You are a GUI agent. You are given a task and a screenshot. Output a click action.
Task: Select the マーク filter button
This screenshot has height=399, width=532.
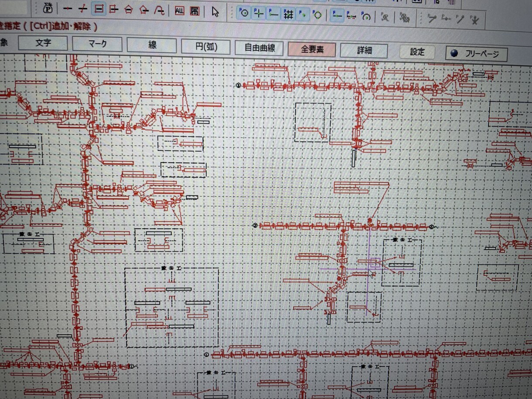pos(97,44)
